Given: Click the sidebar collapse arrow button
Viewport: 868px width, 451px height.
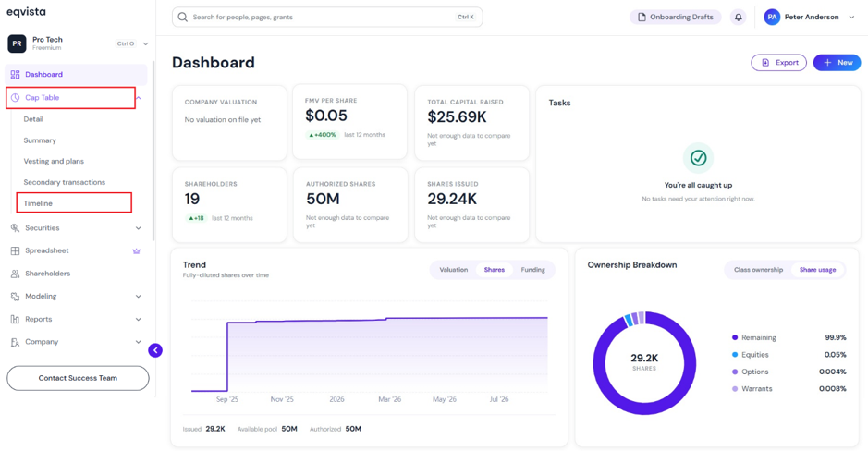Looking at the screenshot, I should click(155, 350).
